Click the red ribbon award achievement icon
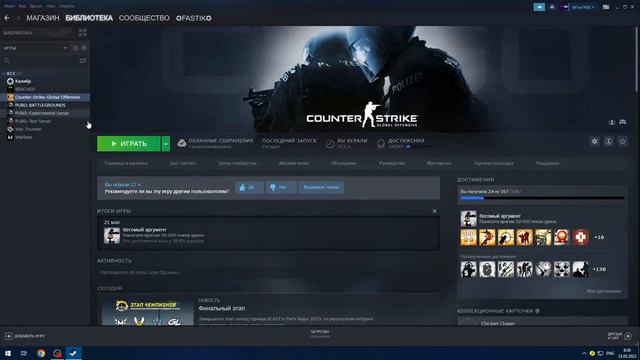The width and height of the screenshot is (640, 360). pyautogui.click(x=562, y=237)
